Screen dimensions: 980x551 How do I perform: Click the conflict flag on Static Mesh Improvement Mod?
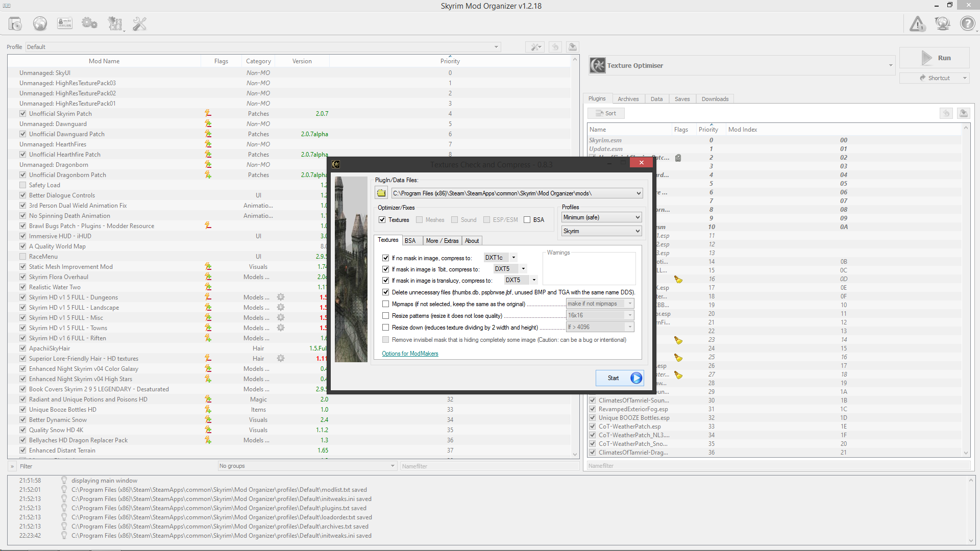pyautogui.click(x=208, y=266)
